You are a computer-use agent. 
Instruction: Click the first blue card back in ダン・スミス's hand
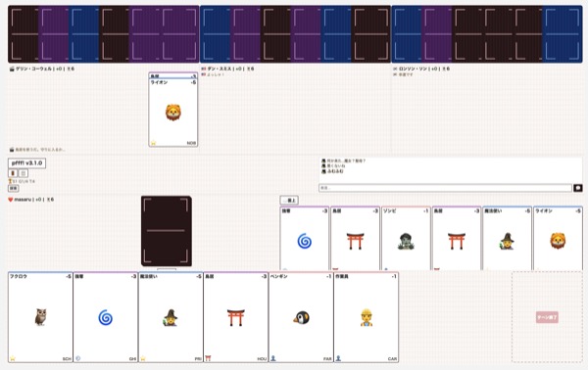pos(216,34)
